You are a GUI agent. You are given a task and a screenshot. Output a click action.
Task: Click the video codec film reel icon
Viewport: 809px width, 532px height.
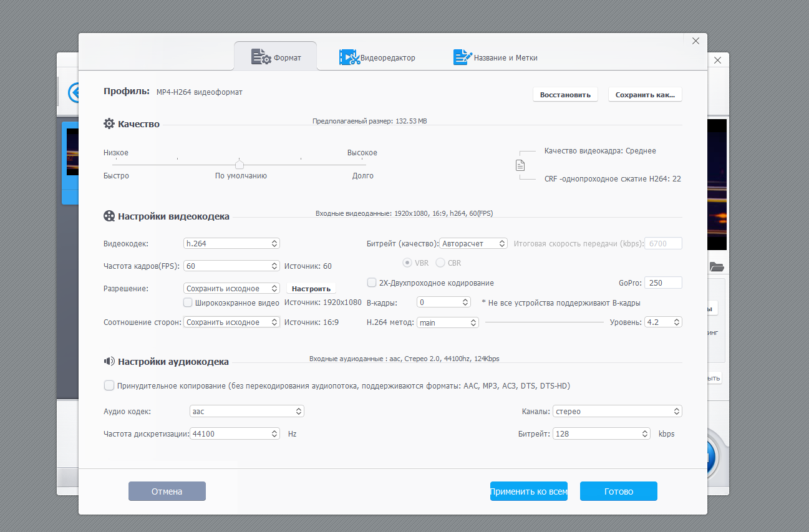tap(109, 216)
